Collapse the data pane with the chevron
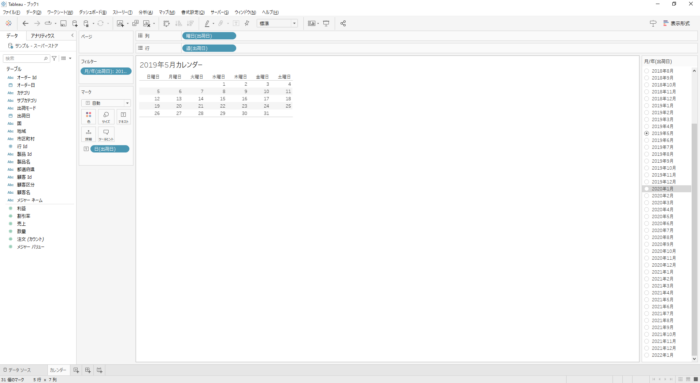Viewport: 700px width, 383px height. [x=72, y=36]
